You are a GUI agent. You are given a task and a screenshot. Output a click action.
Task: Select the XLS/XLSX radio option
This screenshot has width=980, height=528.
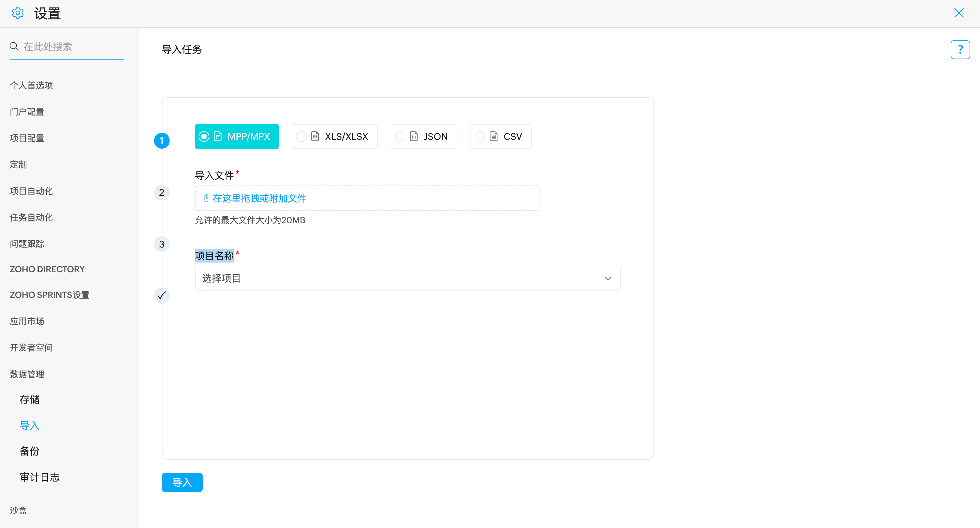click(x=301, y=136)
